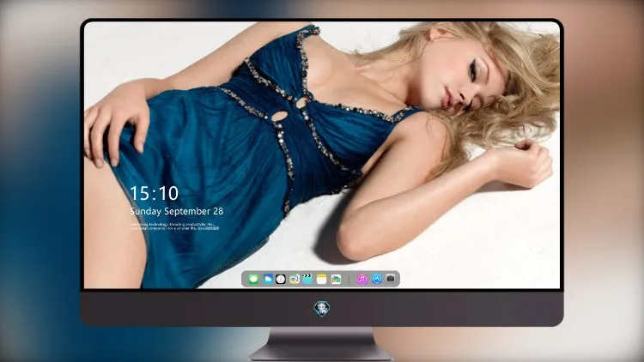Launch the yellow Notes app
644x362 pixels.
pyautogui.click(x=322, y=279)
